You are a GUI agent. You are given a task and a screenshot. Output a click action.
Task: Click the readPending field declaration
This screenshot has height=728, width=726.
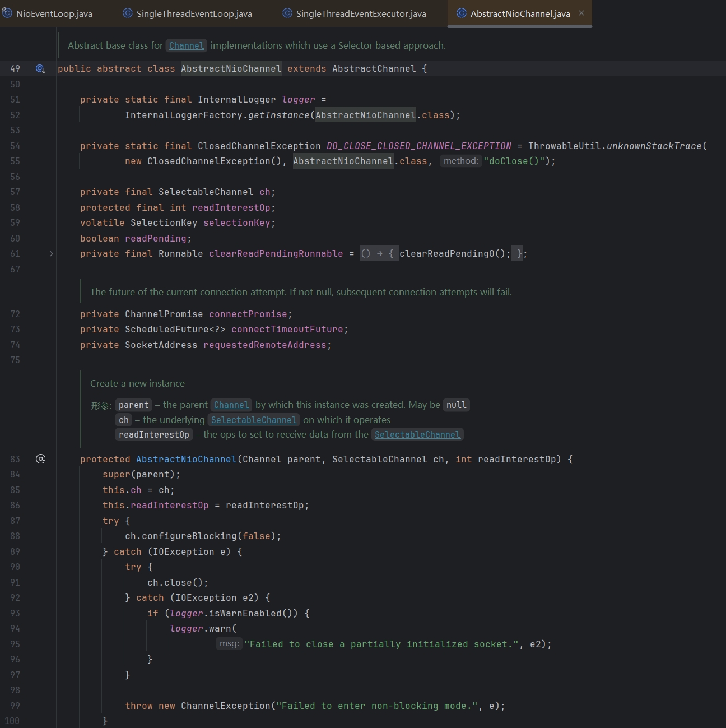click(156, 238)
